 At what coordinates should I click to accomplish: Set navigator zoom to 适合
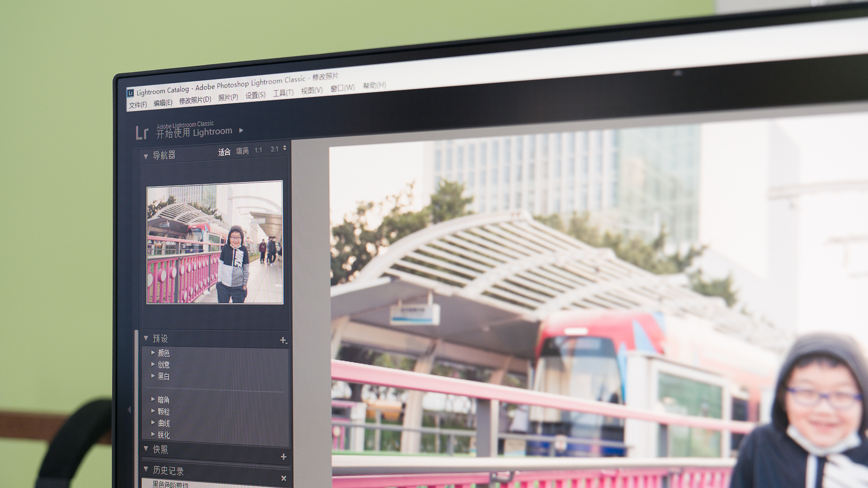coord(224,152)
